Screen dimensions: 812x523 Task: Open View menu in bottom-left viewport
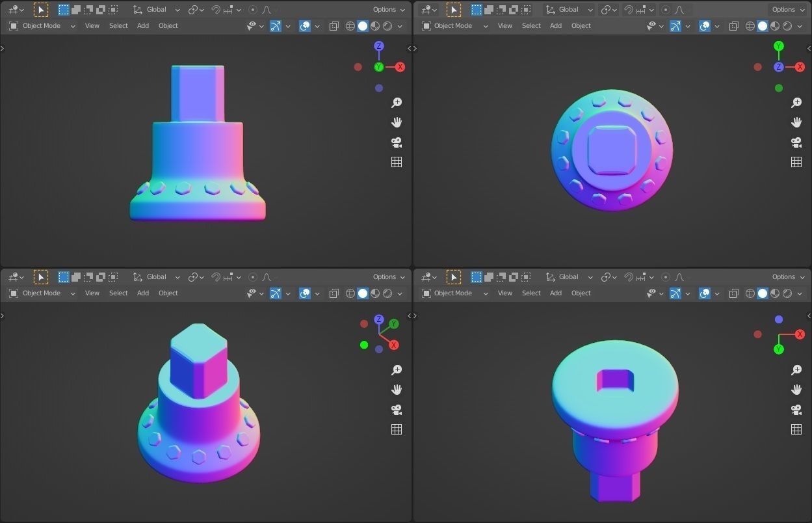pyautogui.click(x=92, y=293)
